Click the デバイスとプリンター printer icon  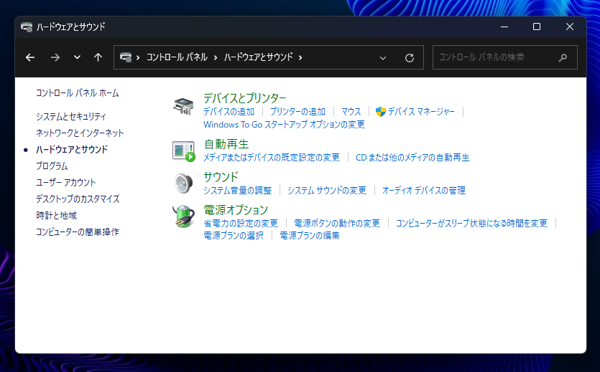click(183, 106)
